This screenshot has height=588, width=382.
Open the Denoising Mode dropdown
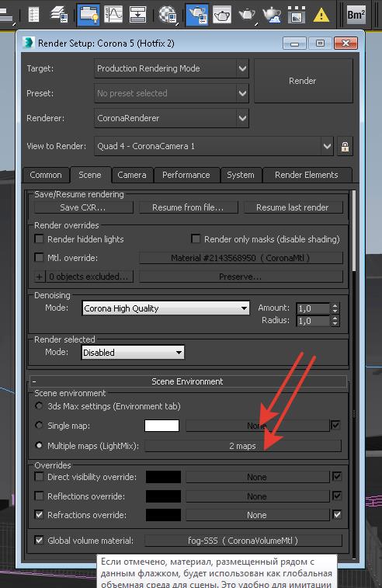tap(165, 308)
